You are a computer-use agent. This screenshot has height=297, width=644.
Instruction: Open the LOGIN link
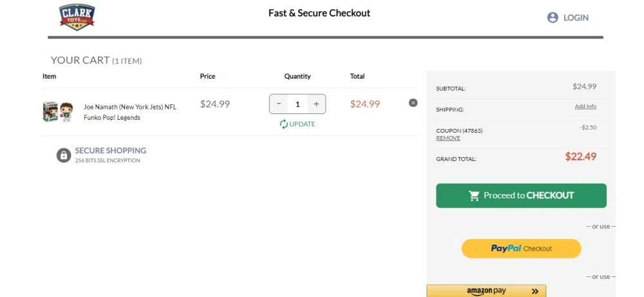576,18
